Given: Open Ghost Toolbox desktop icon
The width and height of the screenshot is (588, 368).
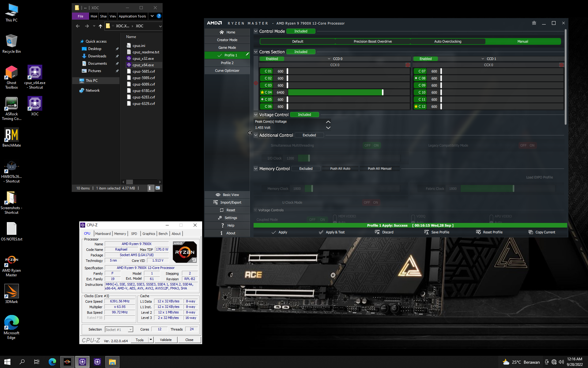Looking at the screenshot, I should pyautogui.click(x=12, y=77).
